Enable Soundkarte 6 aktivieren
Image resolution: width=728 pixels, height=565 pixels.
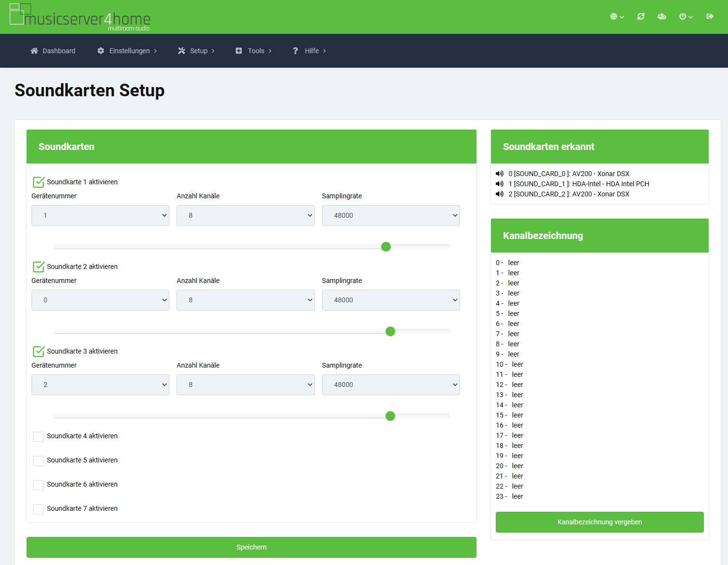pos(38,485)
